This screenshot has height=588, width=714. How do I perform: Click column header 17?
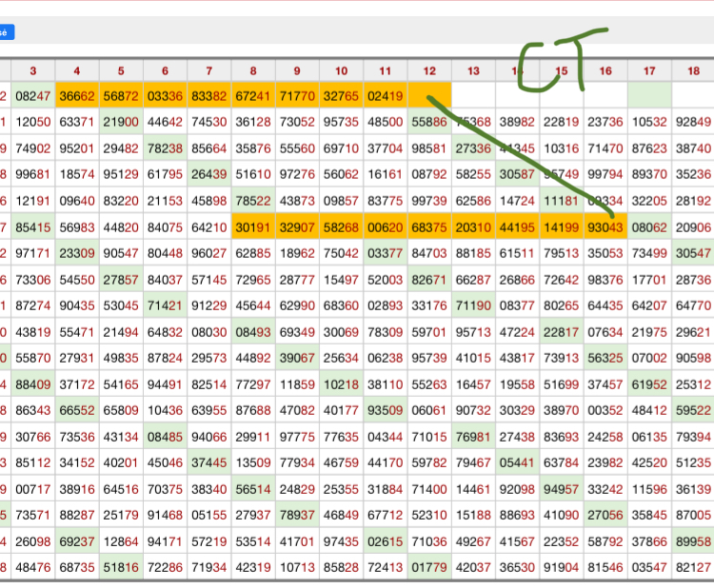(x=649, y=70)
